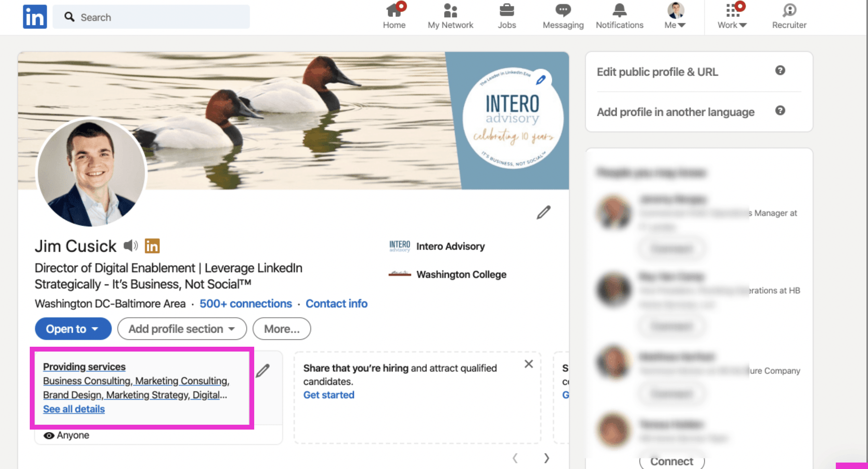Click the LinkedIn logo
The height and width of the screenshot is (469, 868).
tap(35, 17)
